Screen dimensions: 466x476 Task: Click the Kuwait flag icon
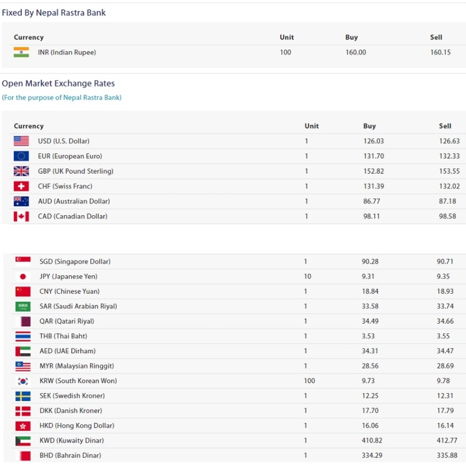click(x=23, y=440)
